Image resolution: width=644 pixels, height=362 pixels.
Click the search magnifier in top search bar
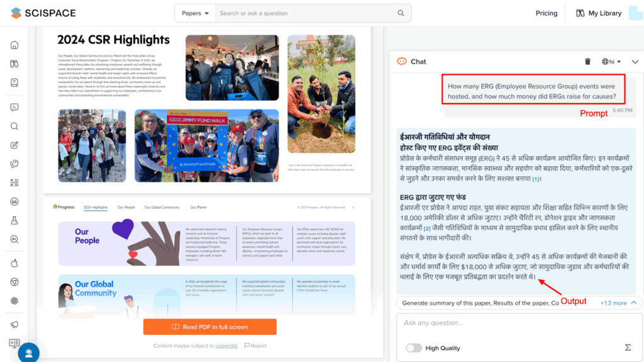click(x=401, y=13)
